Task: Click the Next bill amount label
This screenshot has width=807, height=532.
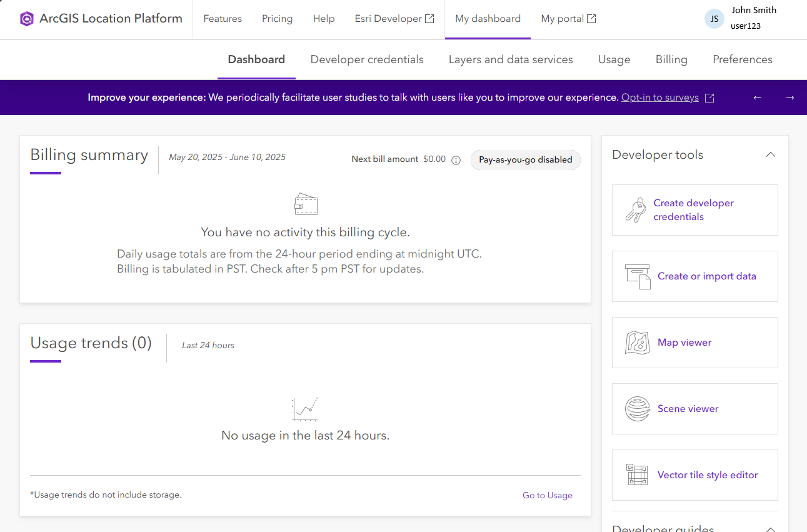Action: [385, 159]
